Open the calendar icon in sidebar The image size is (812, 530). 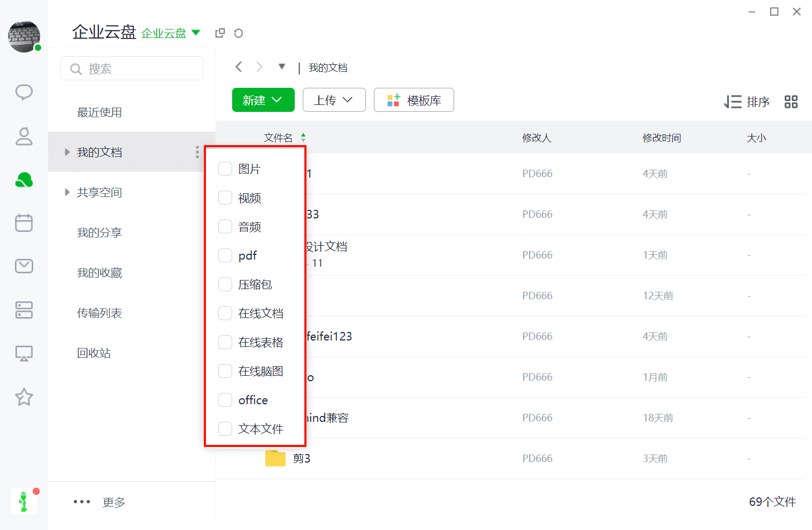coord(24,223)
